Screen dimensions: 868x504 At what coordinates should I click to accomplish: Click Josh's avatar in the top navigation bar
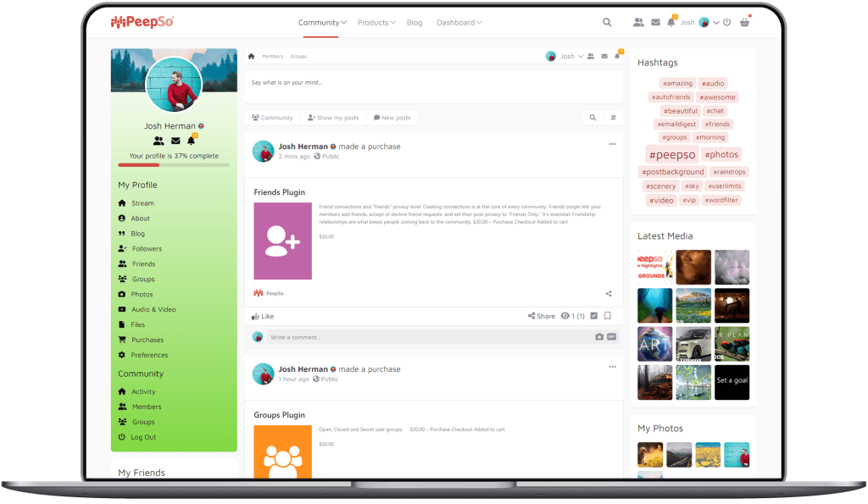(x=704, y=23)
